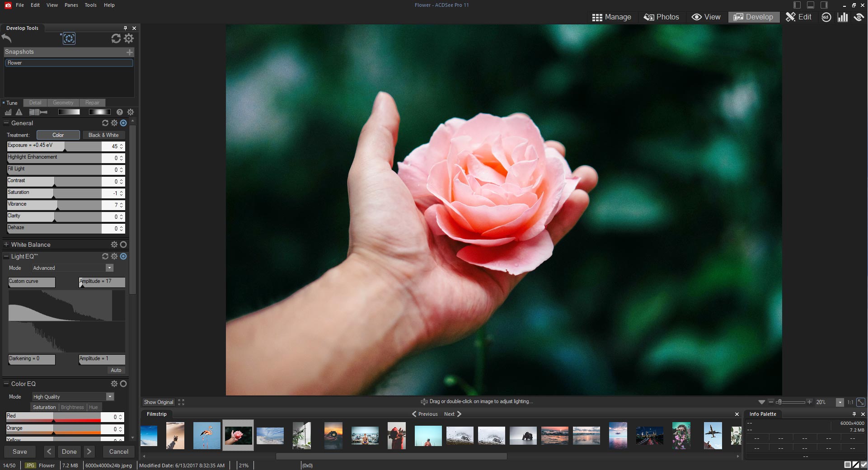Click the exposure warning triangle icon
This screenshot has height=470, width=868.
pyautogui.click(x=19, y=112)
